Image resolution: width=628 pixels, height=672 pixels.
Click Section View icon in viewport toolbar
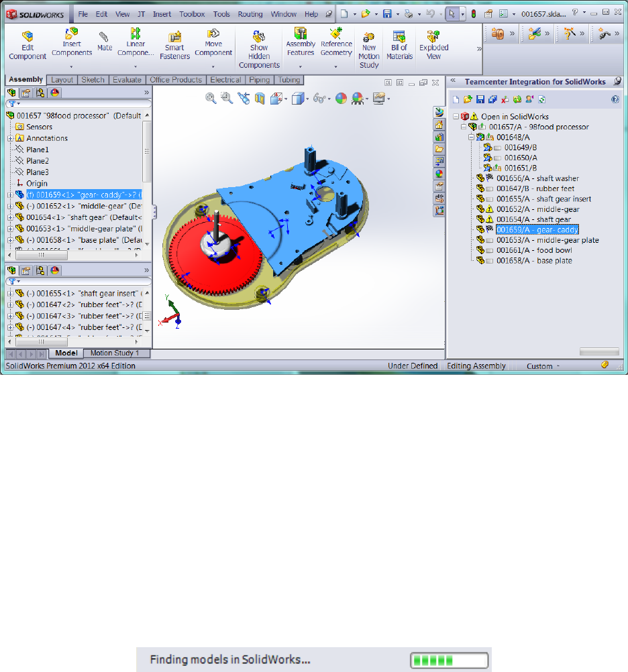click(260, 99)
